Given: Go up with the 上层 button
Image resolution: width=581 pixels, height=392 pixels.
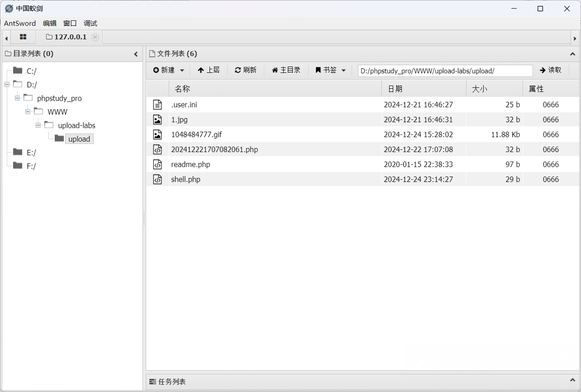Looking at the screenshot, I should pyautogui.click(x=209, y=70).
